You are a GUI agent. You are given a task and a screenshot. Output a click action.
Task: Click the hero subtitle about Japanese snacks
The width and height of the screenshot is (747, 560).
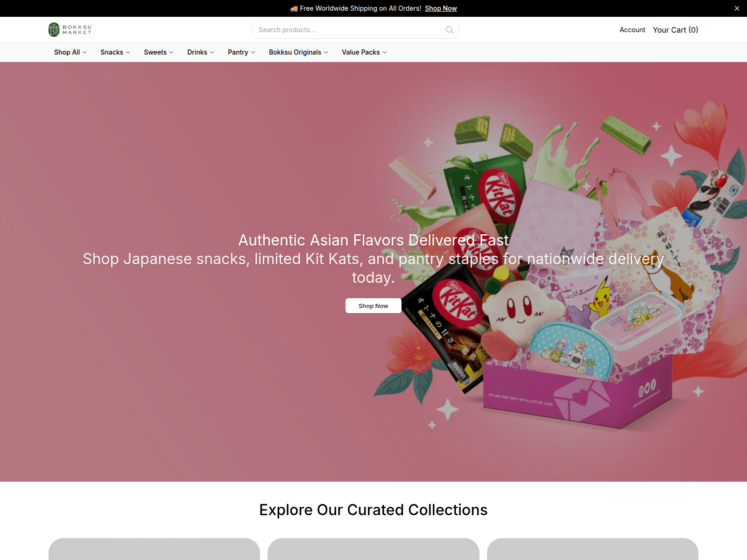(373, 268)
